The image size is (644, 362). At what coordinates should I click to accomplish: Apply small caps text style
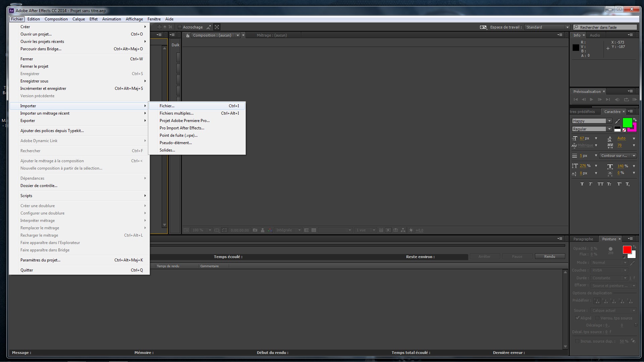click(609, 184)
